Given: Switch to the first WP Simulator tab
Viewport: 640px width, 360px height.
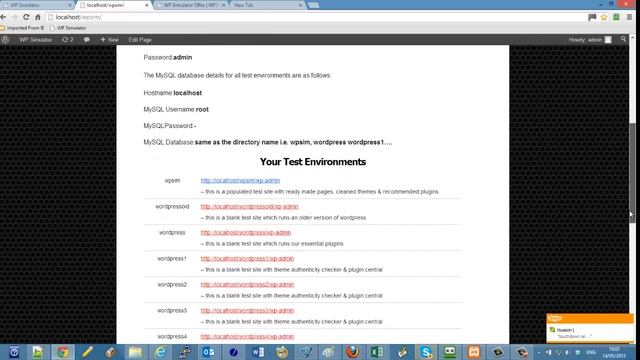Looking at the screenshot, I should tap(37, 5).
